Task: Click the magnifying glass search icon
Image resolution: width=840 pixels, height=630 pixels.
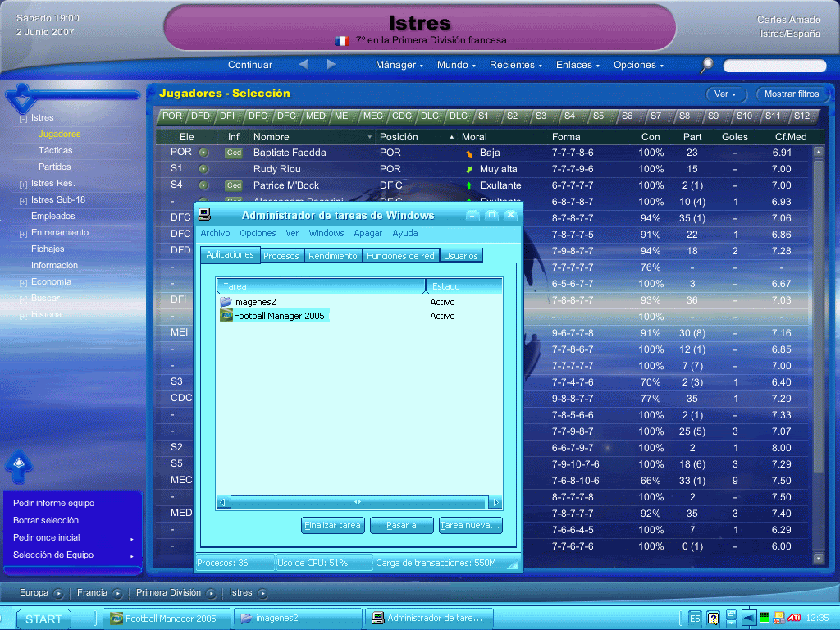Action: point(707,66)
